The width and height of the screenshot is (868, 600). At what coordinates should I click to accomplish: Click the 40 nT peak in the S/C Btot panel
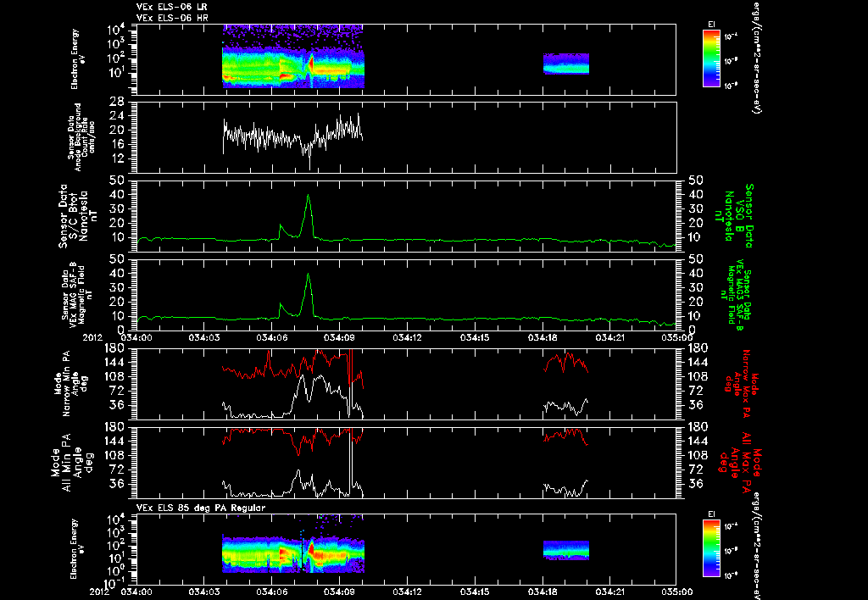tap(309, 196)
